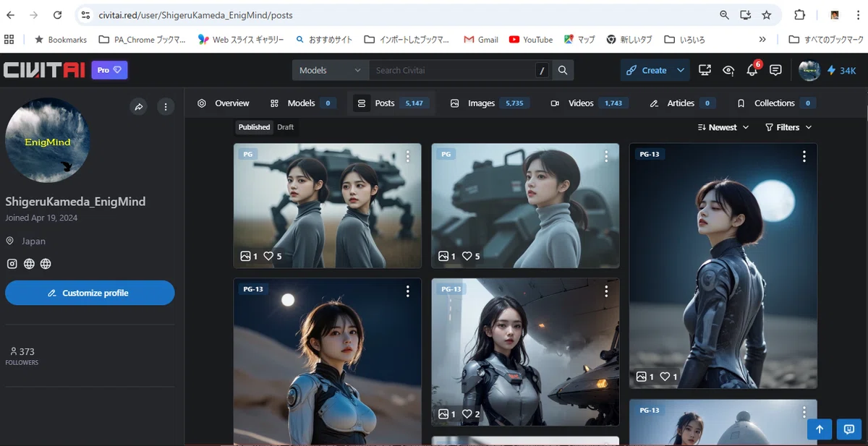The image size is (868, 446).
Task: Open profile three-dot options menu
Action: [166, 107]
